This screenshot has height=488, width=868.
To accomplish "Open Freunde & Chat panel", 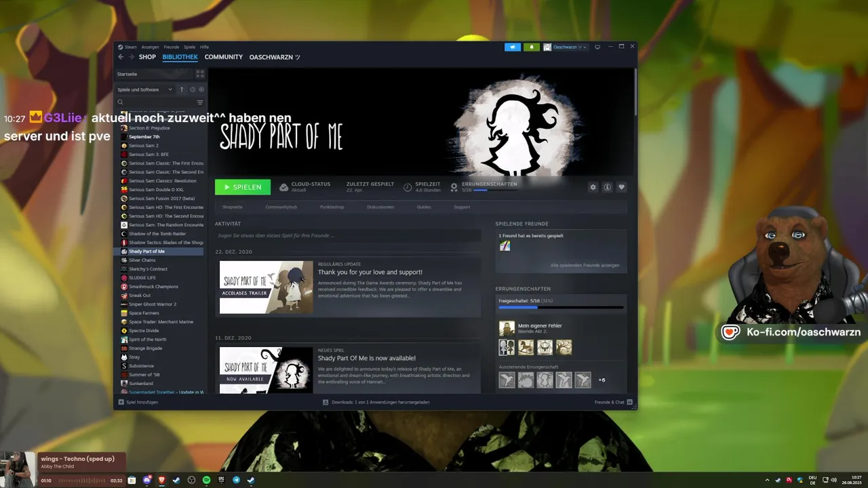I will pyautogui.click(x=613, y=402).
